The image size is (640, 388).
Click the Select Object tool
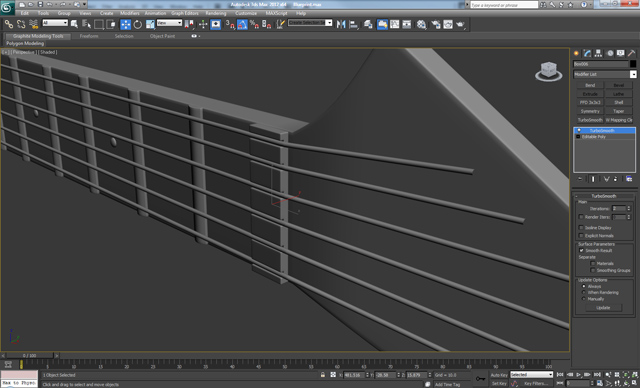pos(74,24)
